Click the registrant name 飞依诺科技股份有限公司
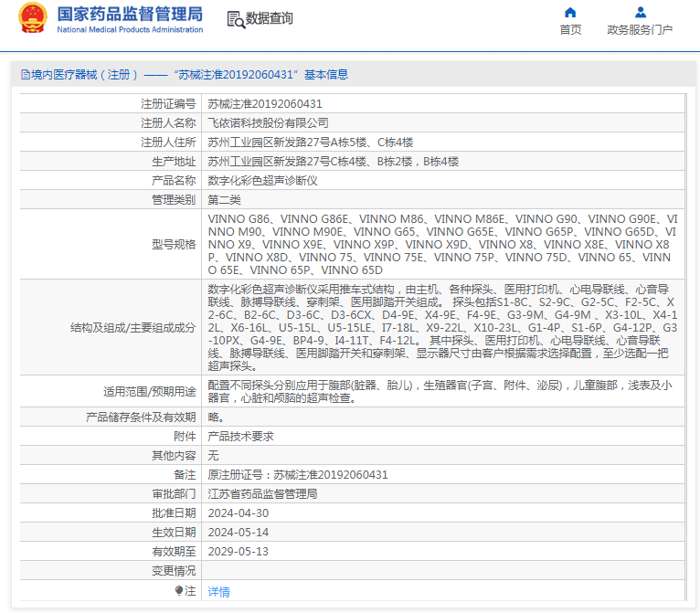Viewport: 700px width, 613px height. point(268,122)
